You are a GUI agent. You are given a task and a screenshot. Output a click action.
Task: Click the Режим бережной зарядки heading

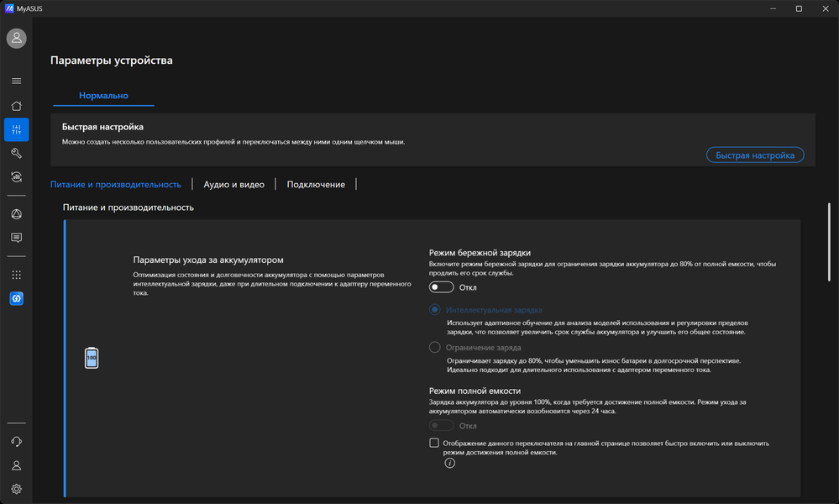pyautogui.click(x=480, y=253)
